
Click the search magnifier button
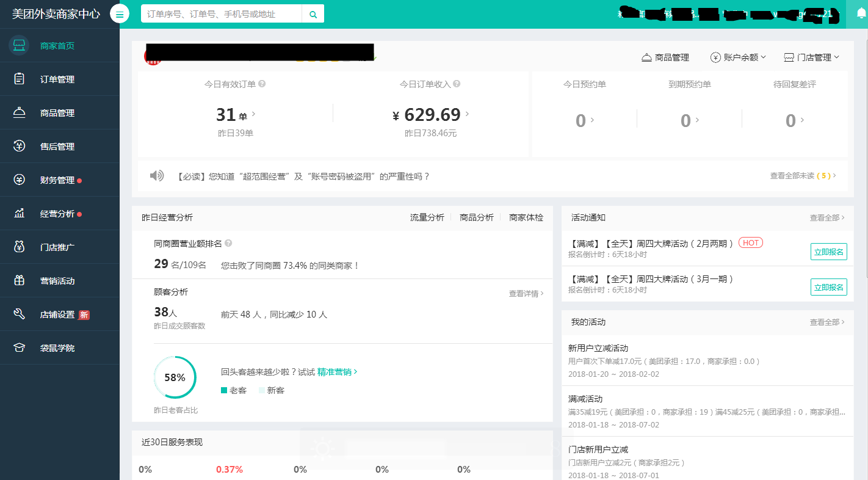[313, 14]
